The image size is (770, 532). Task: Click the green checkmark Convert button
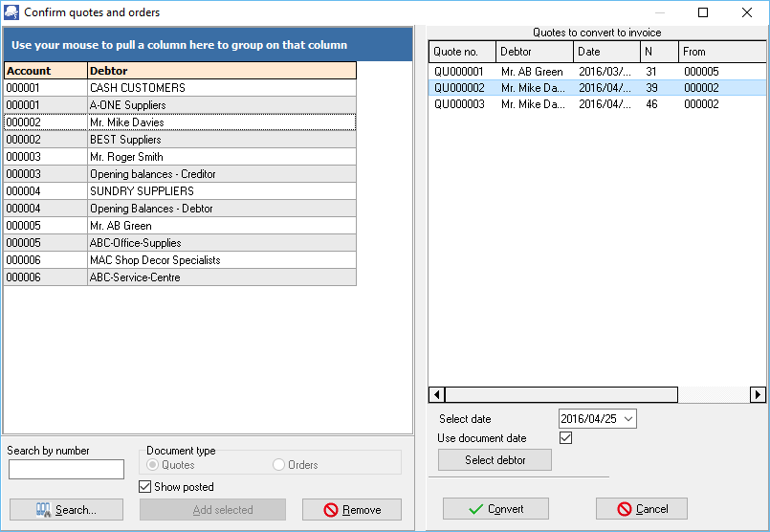click(x=495, y=509)
